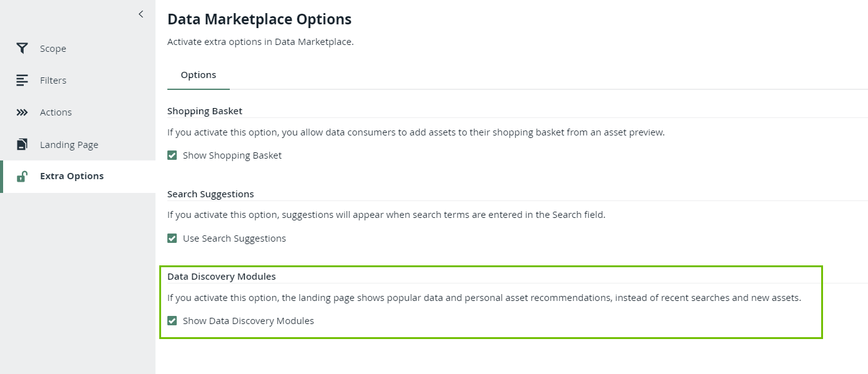Collapse the sidebar with the left chevron

click(x=141, y=14)
